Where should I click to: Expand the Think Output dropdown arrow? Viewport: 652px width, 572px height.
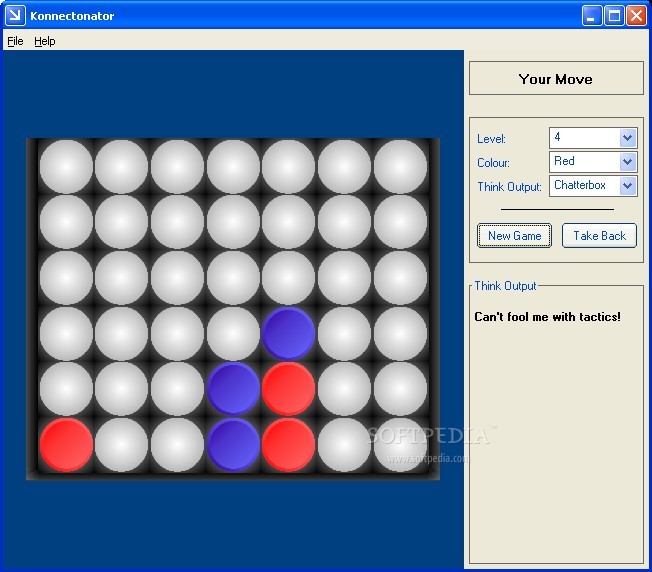(627, 186)
